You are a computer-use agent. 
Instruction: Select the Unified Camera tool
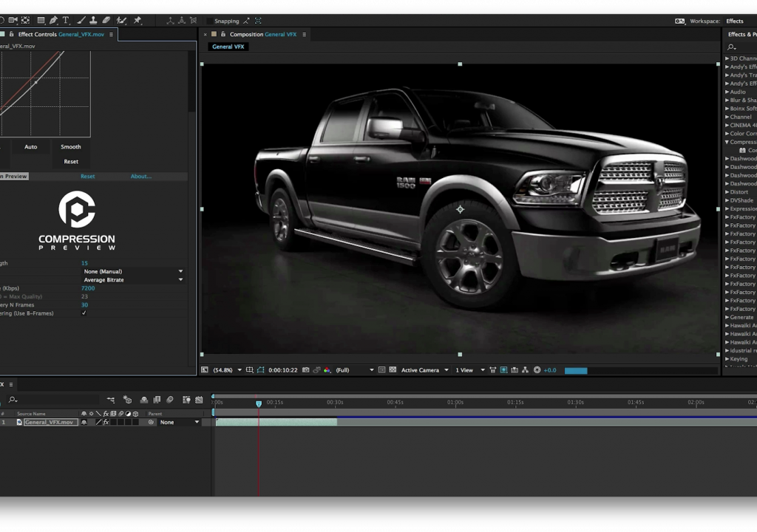[x=13, y=20]
